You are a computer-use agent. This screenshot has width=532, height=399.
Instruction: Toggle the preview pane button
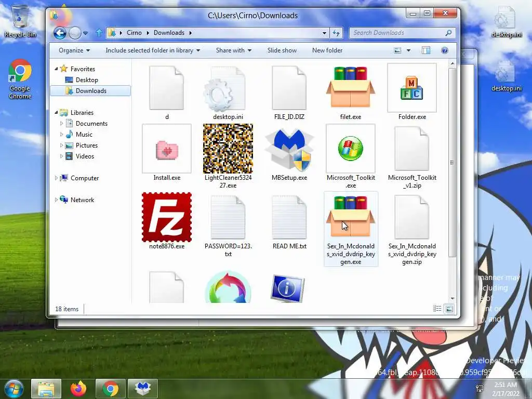coord(426,50)
